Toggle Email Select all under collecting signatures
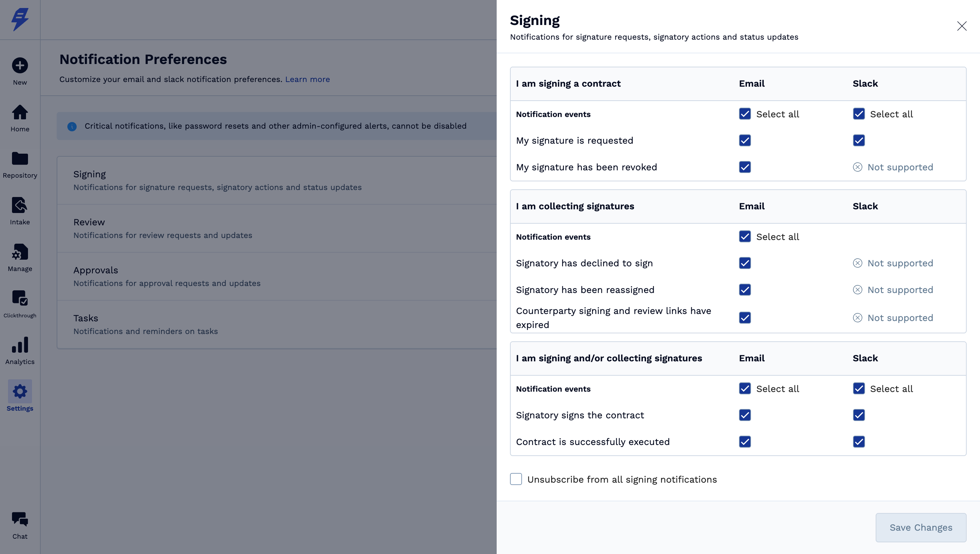 click(x=745, y=237)
